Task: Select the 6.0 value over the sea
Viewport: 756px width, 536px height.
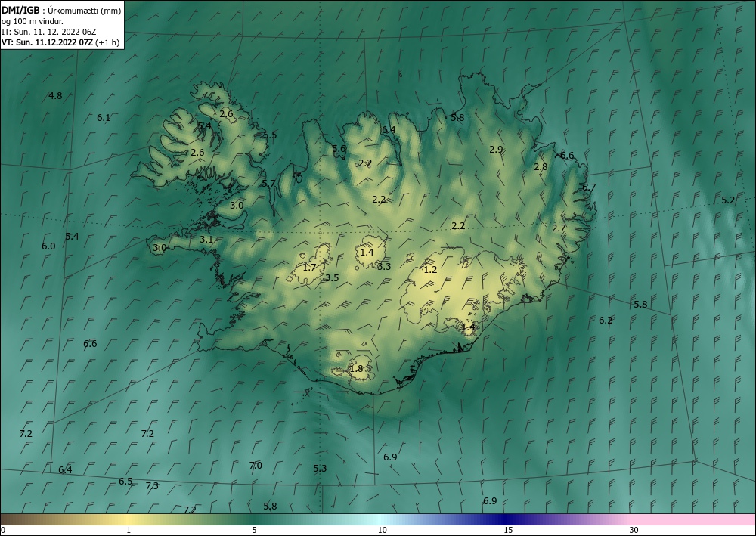Action: pos(48,246)
